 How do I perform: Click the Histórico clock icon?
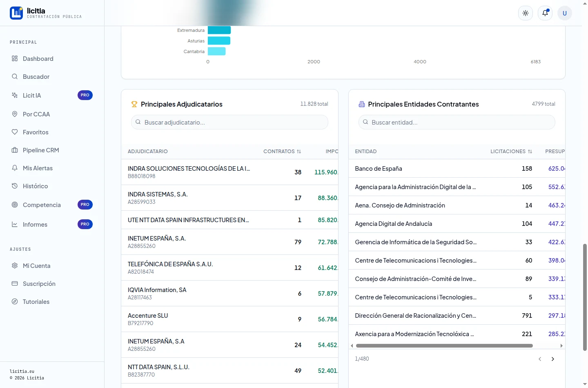[x=15, y=186]
